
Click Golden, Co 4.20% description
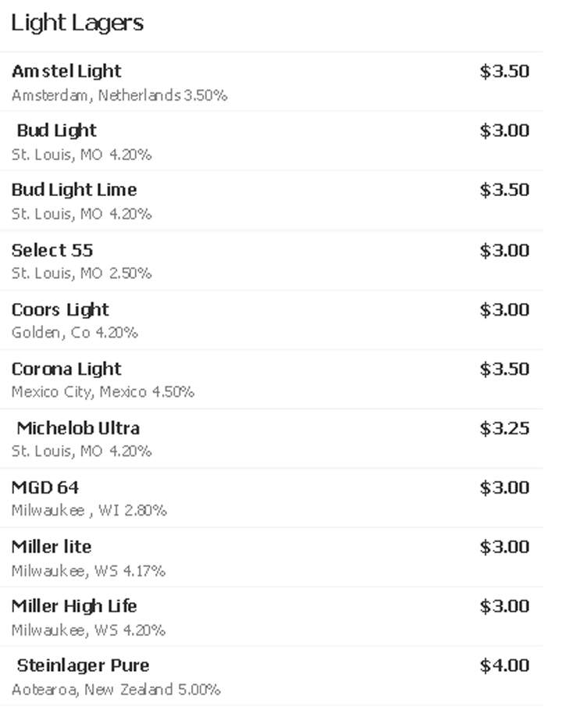click(x=75, y=333)
